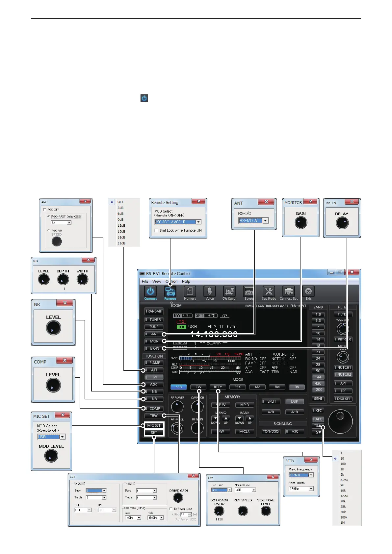Check Dial Lock while Remote ON
392x554 pixels.
156,231
